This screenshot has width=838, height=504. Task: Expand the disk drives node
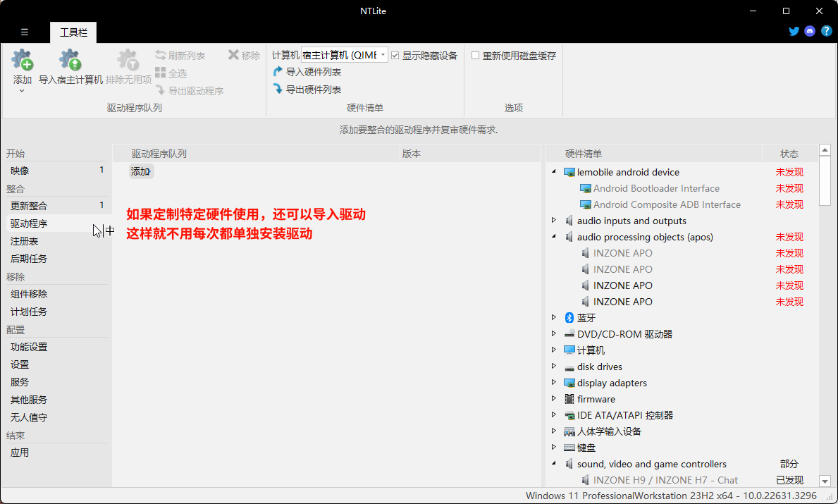pos(554,366)
